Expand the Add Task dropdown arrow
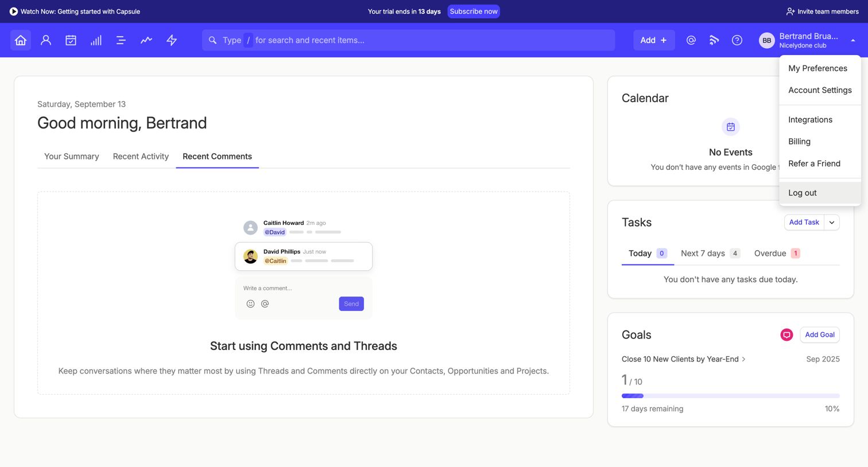The height and width of the screenshot is (467, 868). [832, 223]
